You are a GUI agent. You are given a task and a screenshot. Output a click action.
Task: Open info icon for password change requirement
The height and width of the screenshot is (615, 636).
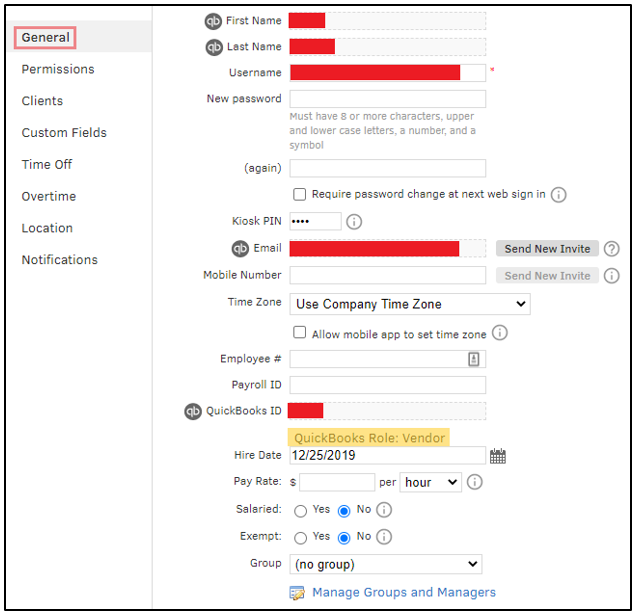tap(559, 195)
